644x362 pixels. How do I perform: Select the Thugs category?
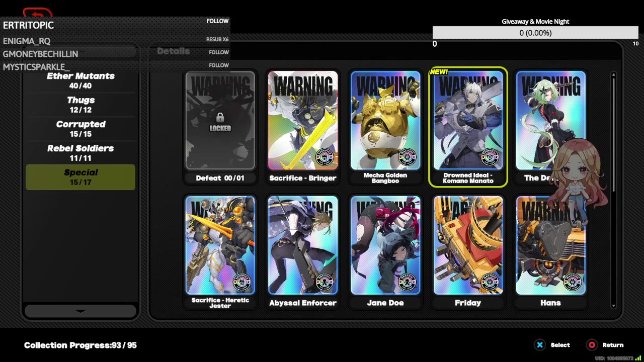pos(80,105)
